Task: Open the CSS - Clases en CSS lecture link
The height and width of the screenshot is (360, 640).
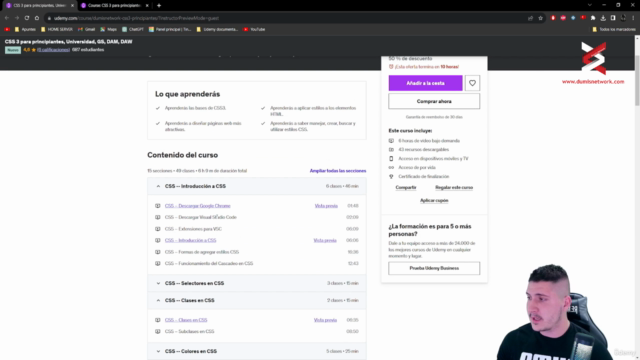Action: click(x=186, y=320)
